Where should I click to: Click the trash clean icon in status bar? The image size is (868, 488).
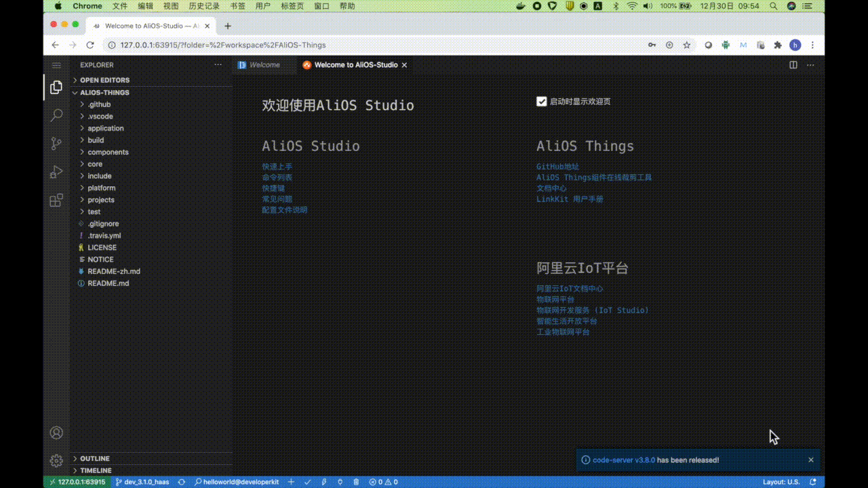(x=356, y=482)
